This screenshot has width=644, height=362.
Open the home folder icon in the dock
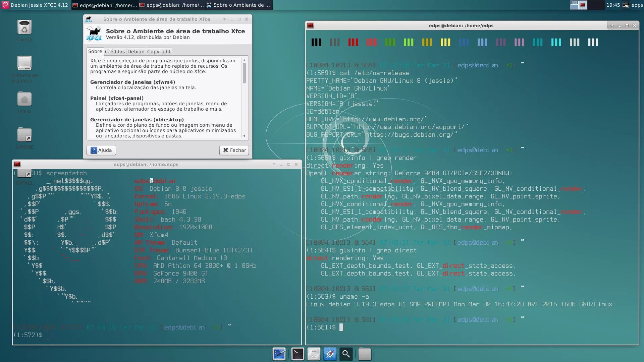(x=365, y=354)
